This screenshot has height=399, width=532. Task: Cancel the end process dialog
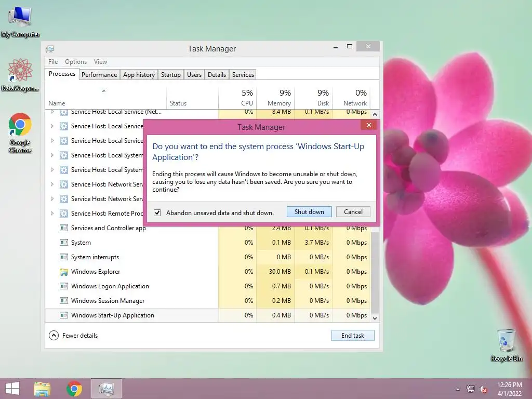[353, 212]
